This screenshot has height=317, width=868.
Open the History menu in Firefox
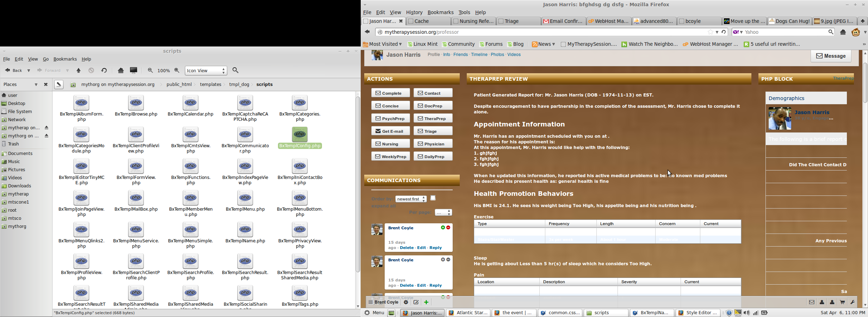coord(414,12)
